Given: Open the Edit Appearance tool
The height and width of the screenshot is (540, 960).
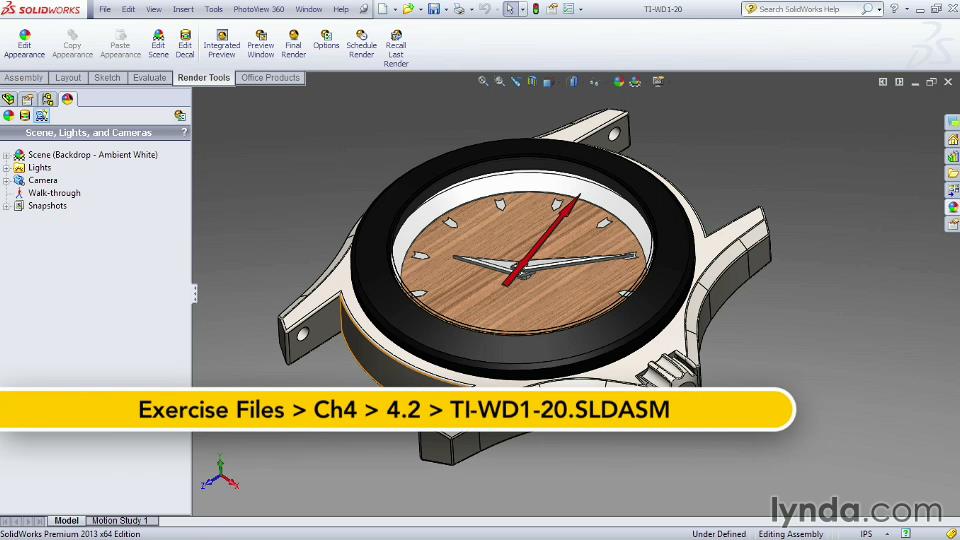Looking at the screenshot, I should (x=24, y=44).
